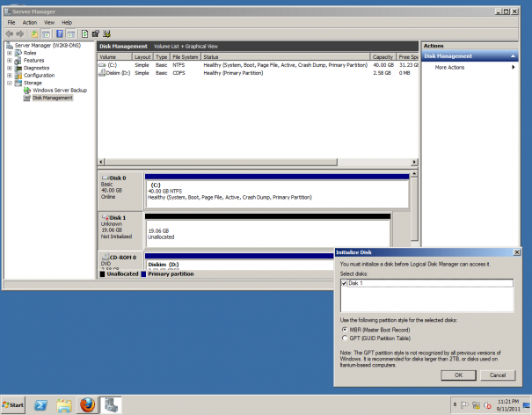Click the volume list horizontal scrollbar thumb
Image resolution: width=532 pixels, height=415 pixels.
[222, 162]
